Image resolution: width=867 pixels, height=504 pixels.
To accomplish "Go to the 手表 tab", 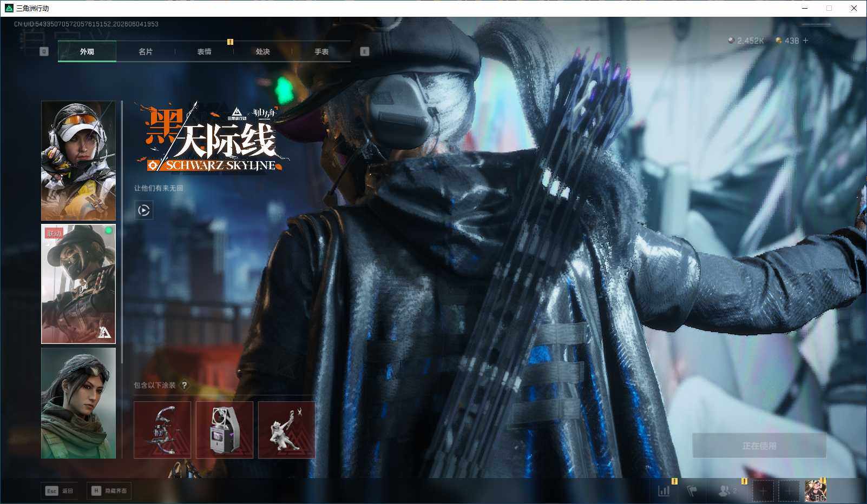I will (x=321, y=52).
